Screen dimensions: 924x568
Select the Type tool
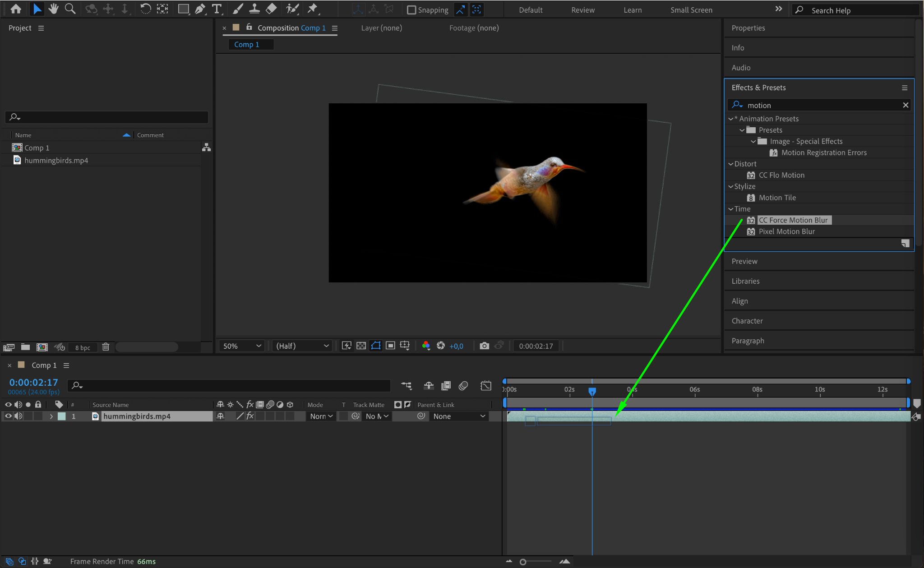pos(217,9)
